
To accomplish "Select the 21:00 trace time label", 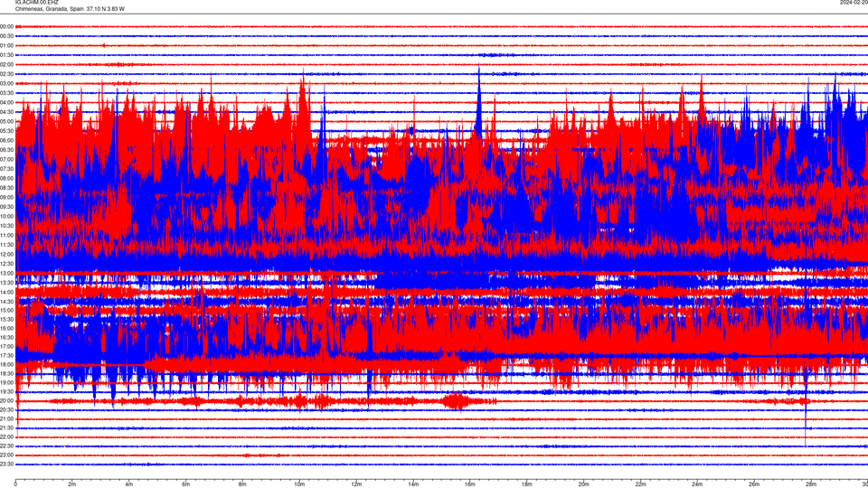I will click(6, 418).
